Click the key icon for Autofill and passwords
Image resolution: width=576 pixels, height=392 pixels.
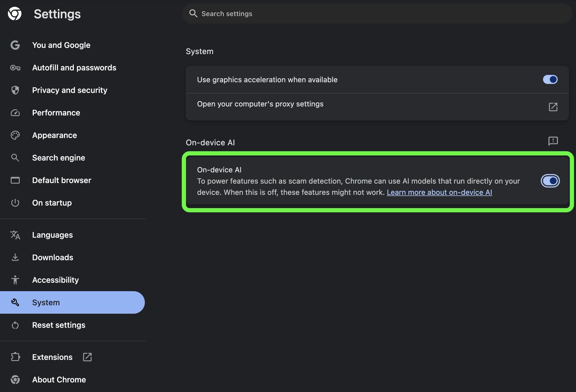[x=15, y=68]
